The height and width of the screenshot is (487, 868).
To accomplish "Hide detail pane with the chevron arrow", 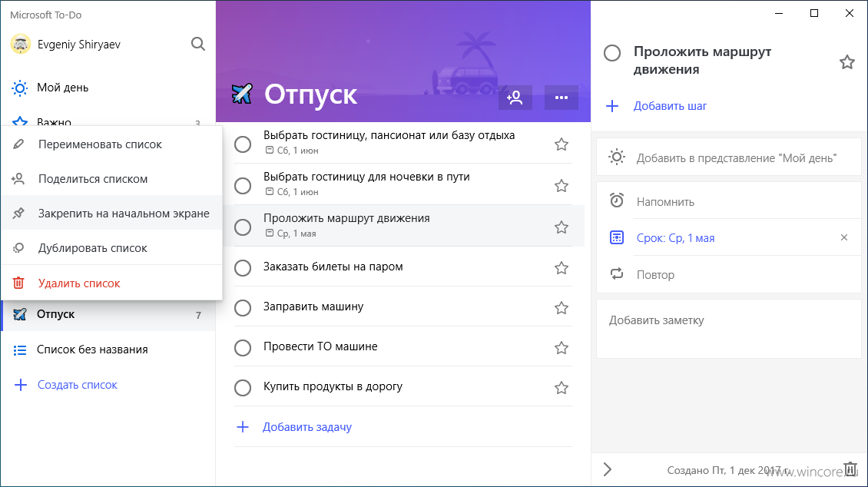I will tap(608, 470).
